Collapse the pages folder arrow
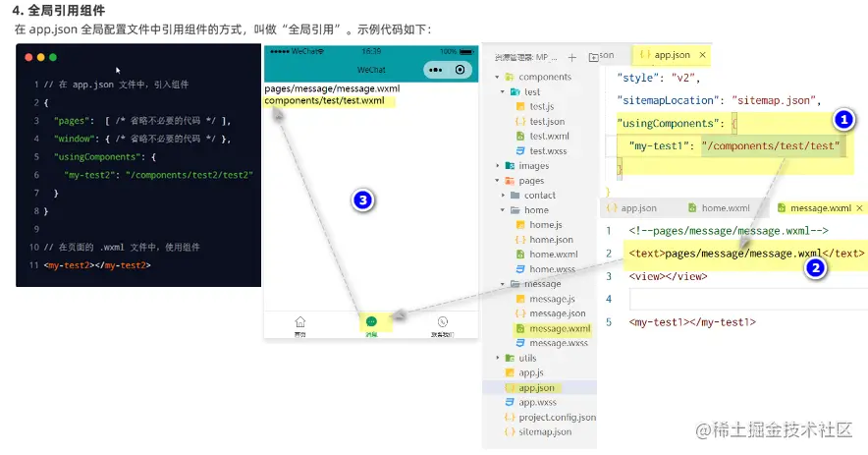Image resolution: width=868 pixels, height=455 pixels. pos(497,181)
